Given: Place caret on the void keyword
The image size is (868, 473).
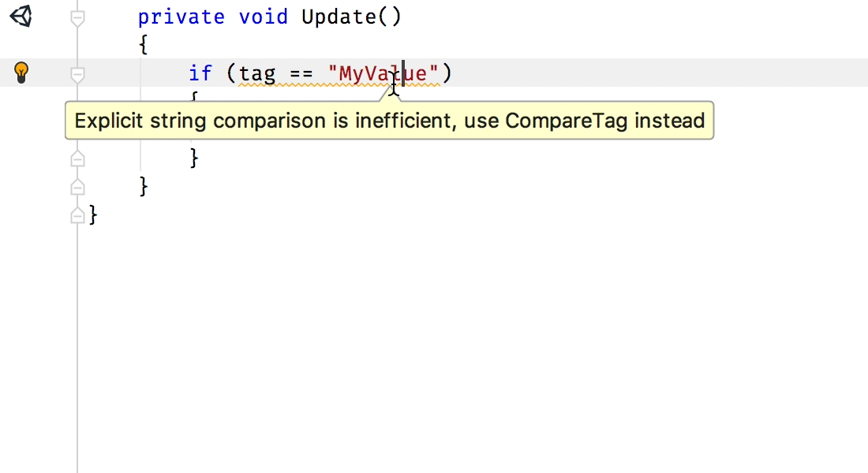Looking at the screenshot, I should [x=264, y=17].
